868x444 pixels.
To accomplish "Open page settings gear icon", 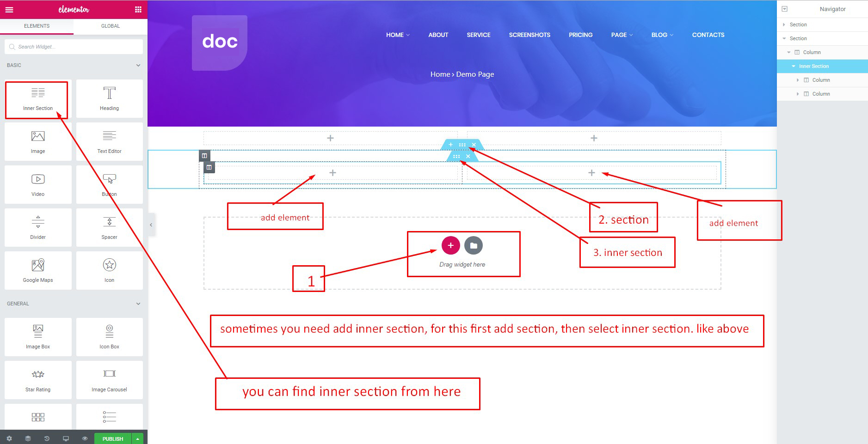I will 9,438.
